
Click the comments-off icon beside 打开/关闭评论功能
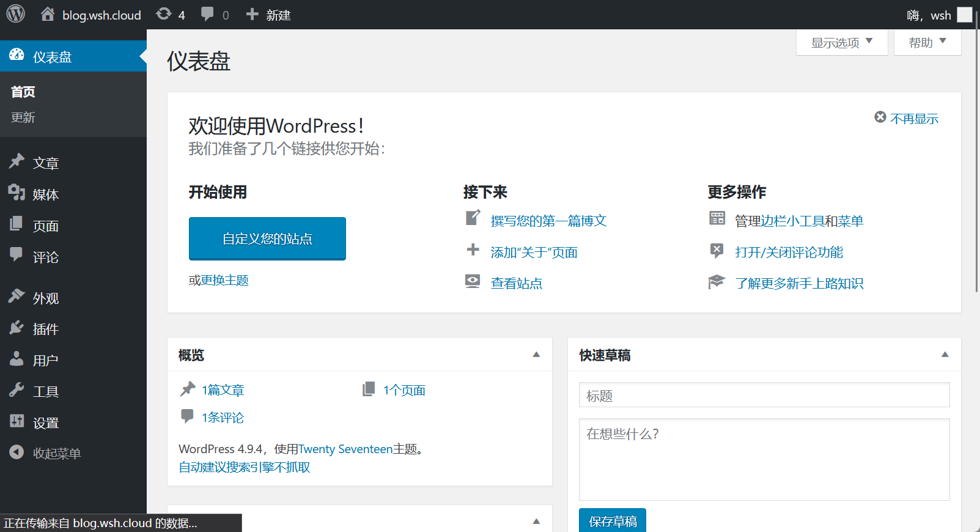(x=717, y=249)
